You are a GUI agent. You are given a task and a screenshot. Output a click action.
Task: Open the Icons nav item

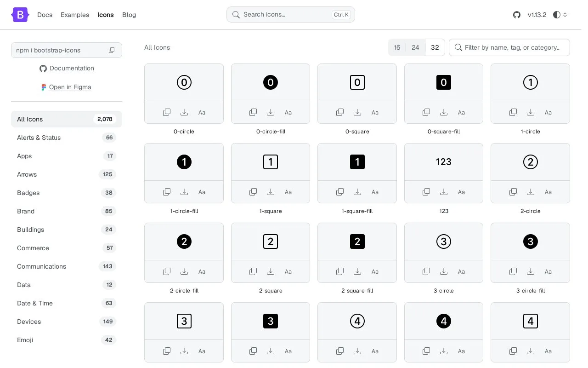pyautogui.click(x=105, y=15)
